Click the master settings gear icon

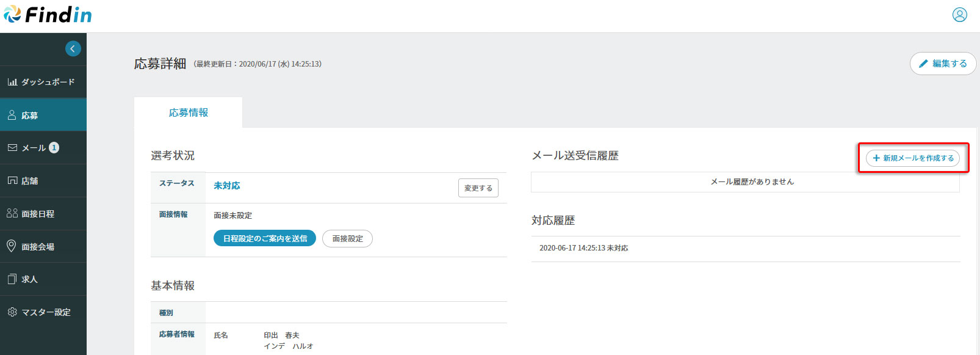pos(12,312)
